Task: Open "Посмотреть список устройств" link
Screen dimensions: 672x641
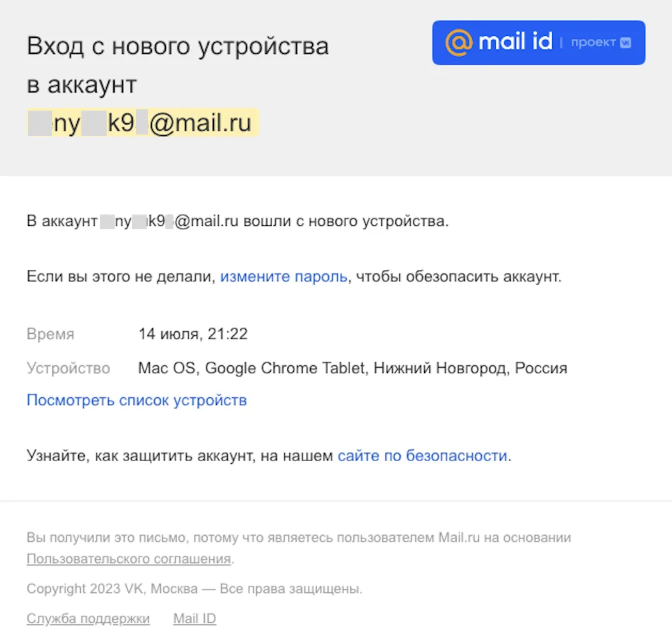Action: click(137, 400)
